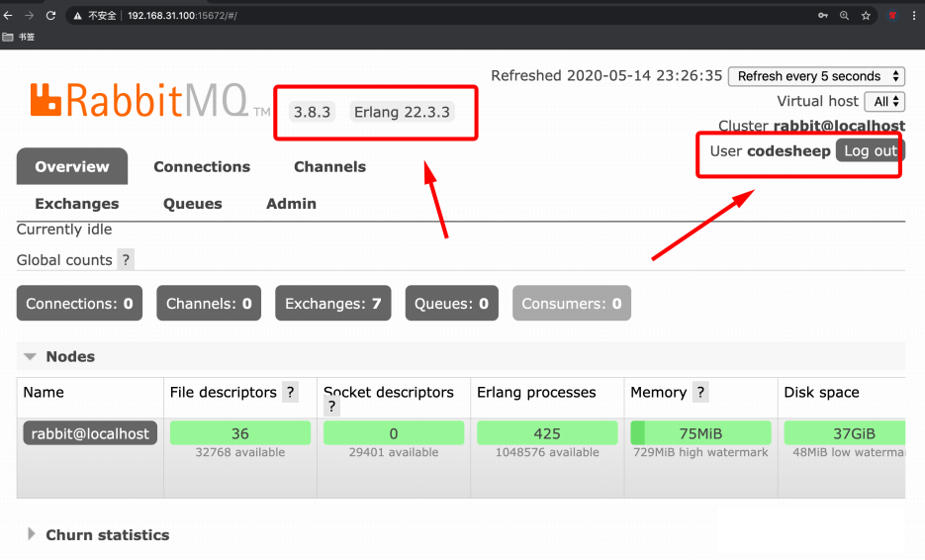Click the bookmark star icon
925x560 pixels.
pyautogui.click(x=866, y=16)
